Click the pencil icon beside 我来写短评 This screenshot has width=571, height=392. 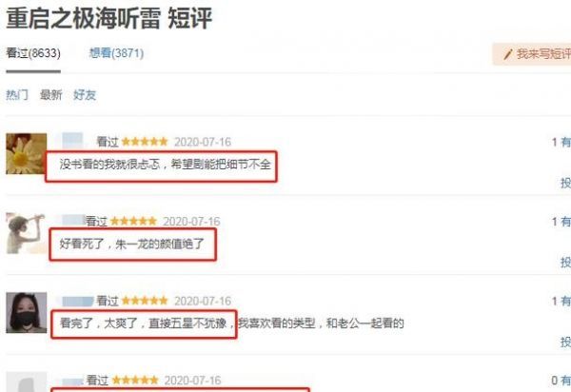(x=507, y=54)
